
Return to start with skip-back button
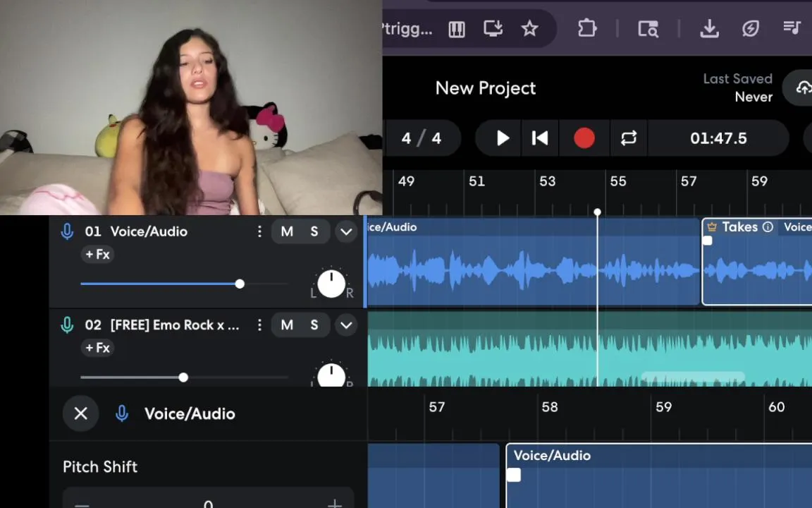540,138
